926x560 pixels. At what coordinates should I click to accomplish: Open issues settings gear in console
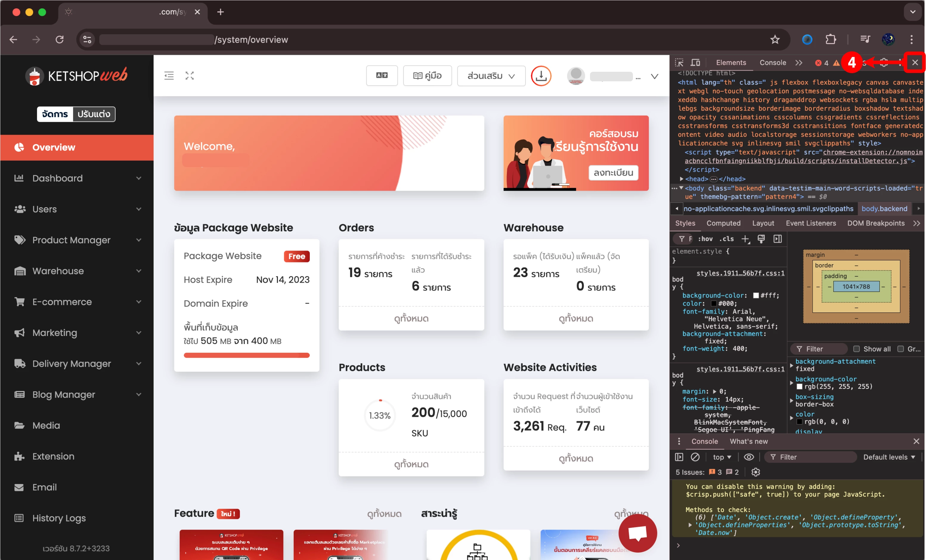[755, 472]
